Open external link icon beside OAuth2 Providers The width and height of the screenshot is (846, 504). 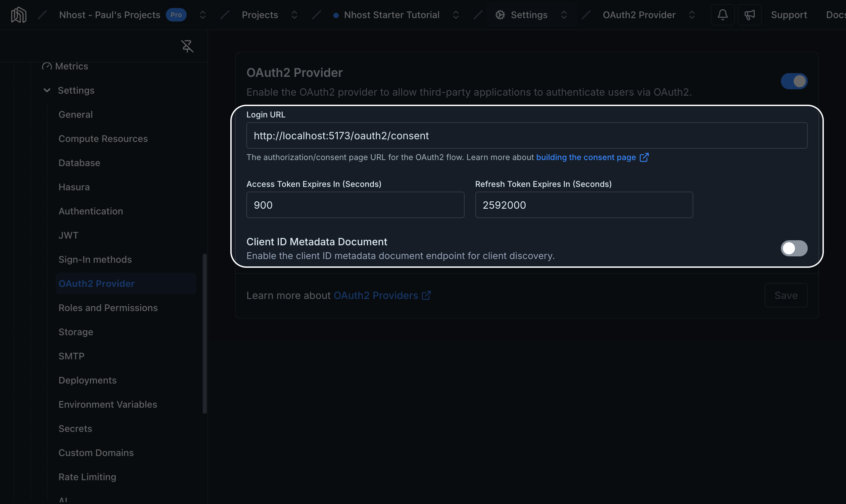(x=426, y=296)
